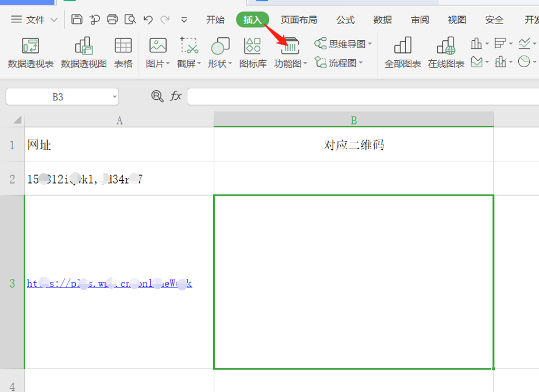Expand the 流程图 dropdown arrow
This screenshot has height=392, width=539.
point(361,63)
